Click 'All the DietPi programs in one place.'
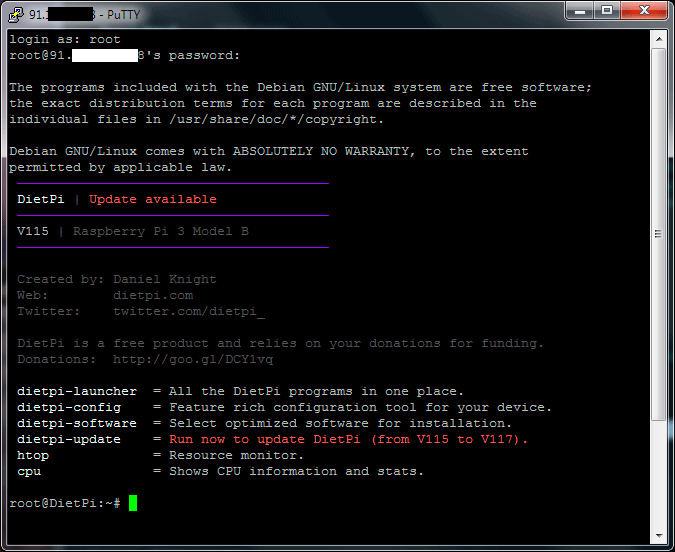675x552 pixels. click(x=316, y=391)
